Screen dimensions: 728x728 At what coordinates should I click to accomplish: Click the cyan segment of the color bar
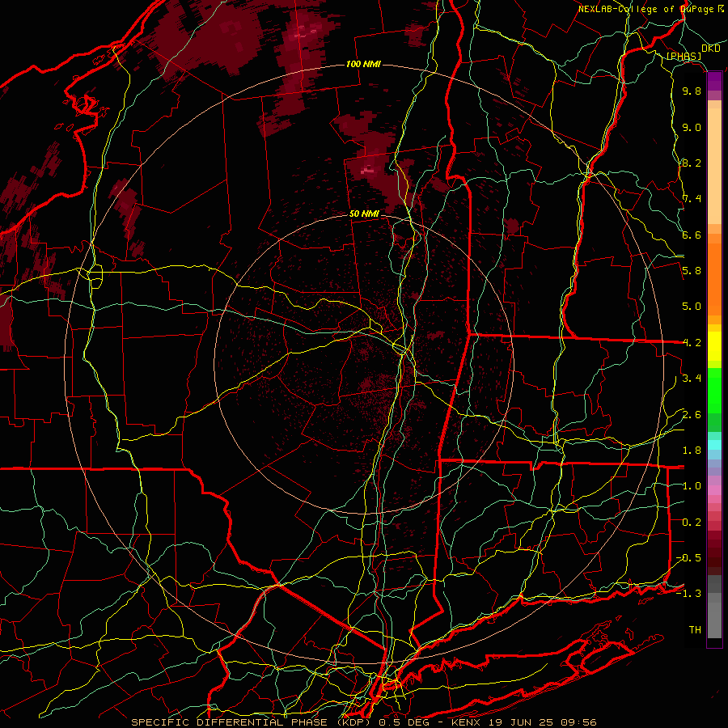point(714,445)
